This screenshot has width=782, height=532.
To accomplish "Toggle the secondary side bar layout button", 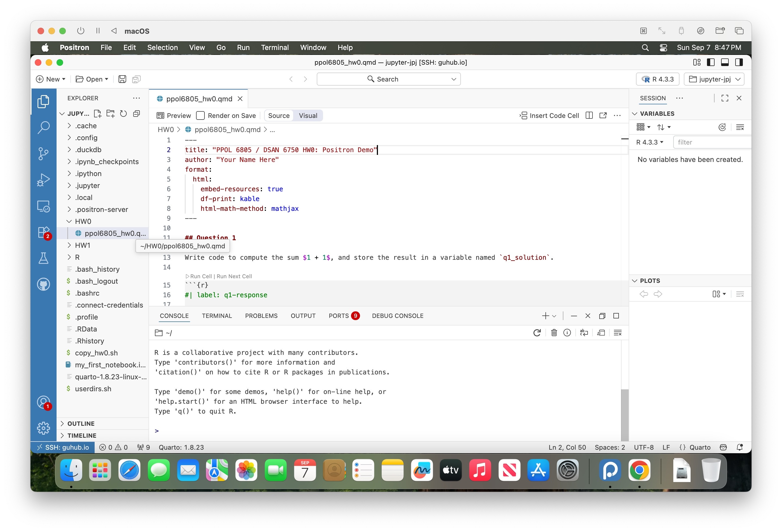I will (x=739, y=62).
